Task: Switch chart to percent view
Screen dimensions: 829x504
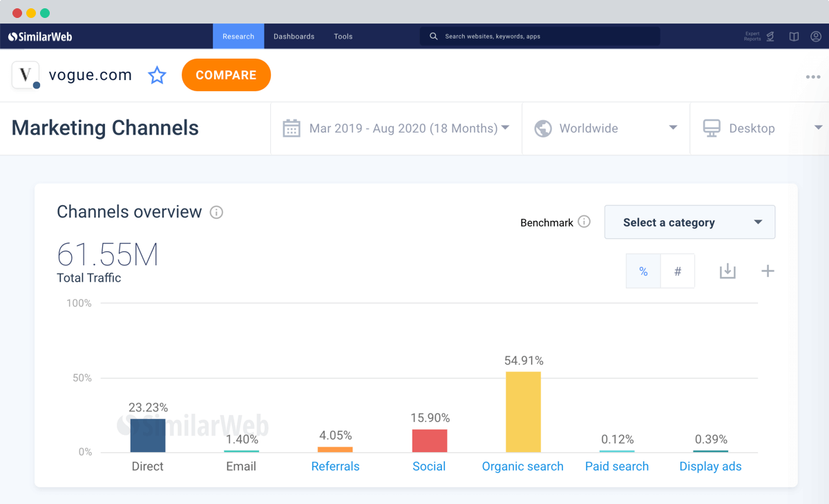Action: (x=643, y=271)
